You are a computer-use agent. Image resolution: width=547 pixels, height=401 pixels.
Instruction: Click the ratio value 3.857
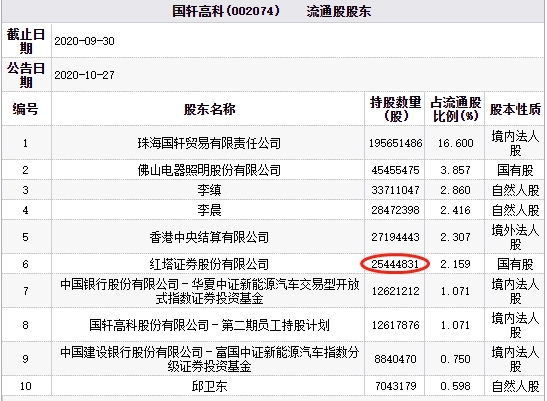pyautogui.click(x=456, y=170)
